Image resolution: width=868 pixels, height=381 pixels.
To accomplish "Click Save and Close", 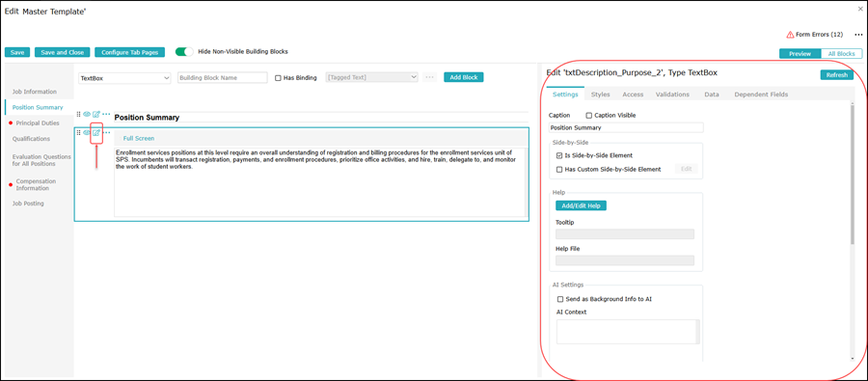I will click(63, 53).
